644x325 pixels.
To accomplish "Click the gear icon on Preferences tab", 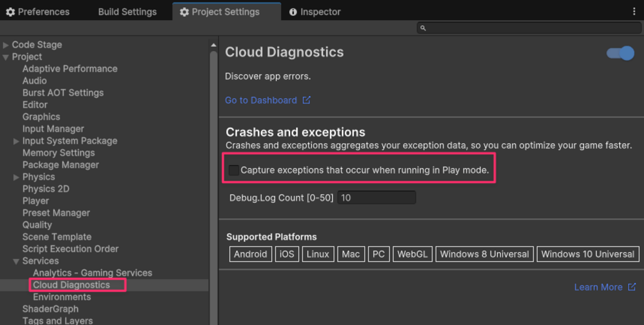I will coord(11,11).
